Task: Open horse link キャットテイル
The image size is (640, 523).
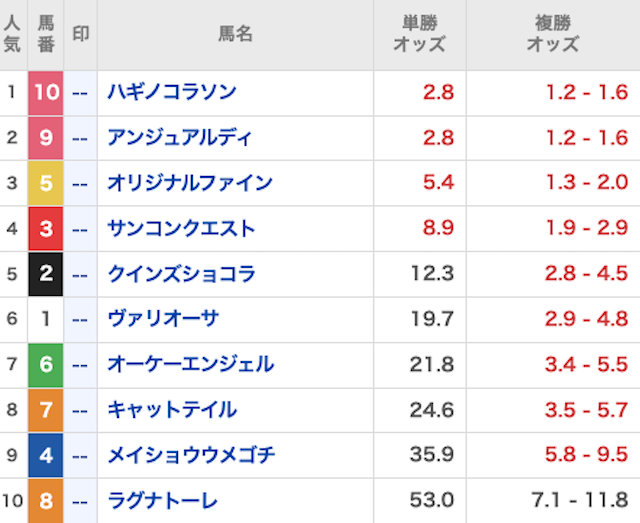Action: 172,410
